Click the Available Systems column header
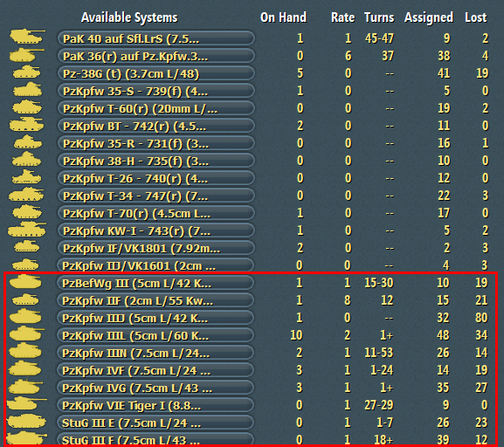This screenshot has height=447, width=504. (x=129, y=17)
